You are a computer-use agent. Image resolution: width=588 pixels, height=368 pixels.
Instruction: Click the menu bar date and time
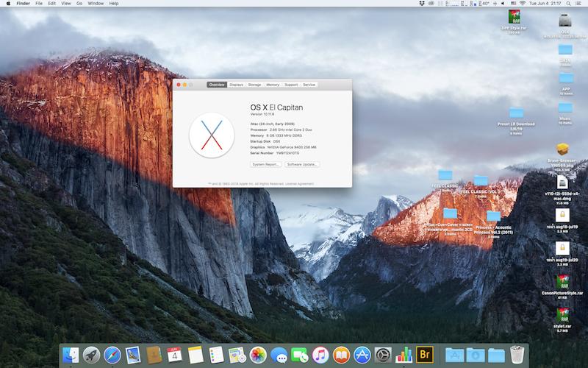(x=545, y=4)
